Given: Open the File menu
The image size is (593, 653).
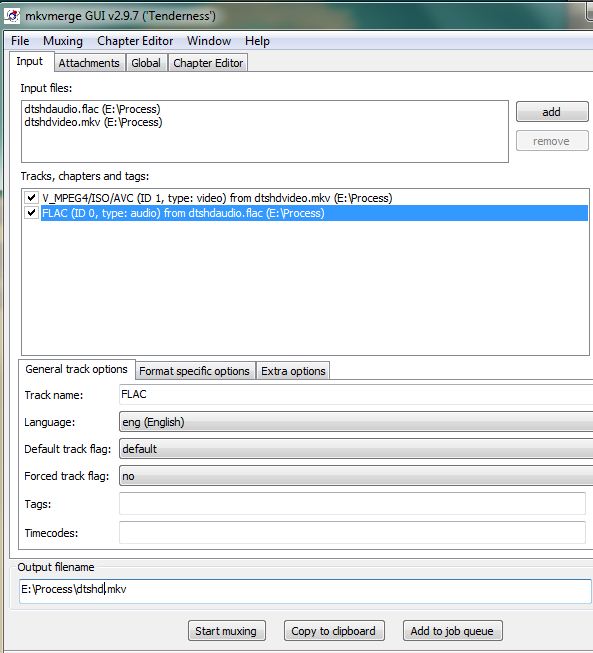Looking at the screenshot, I should coord(20,41).
